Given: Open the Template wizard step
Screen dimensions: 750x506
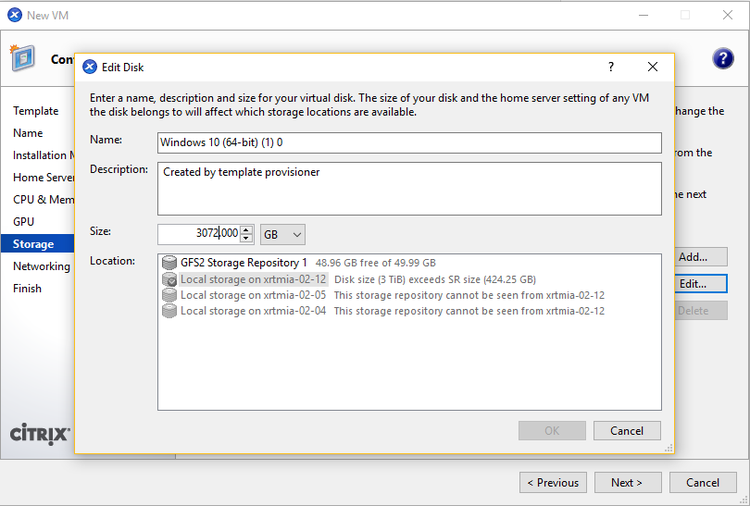Looking at the screenshot, I should [36, 111].
